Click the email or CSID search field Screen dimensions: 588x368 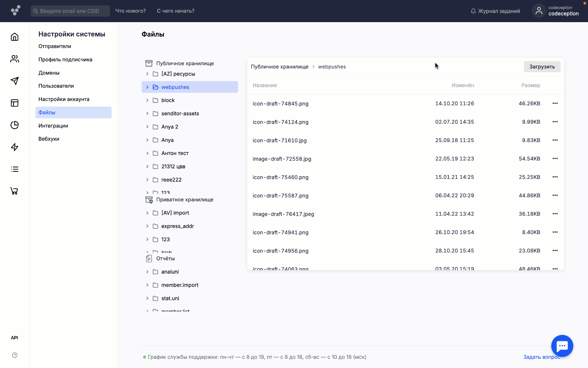[70, 11]
